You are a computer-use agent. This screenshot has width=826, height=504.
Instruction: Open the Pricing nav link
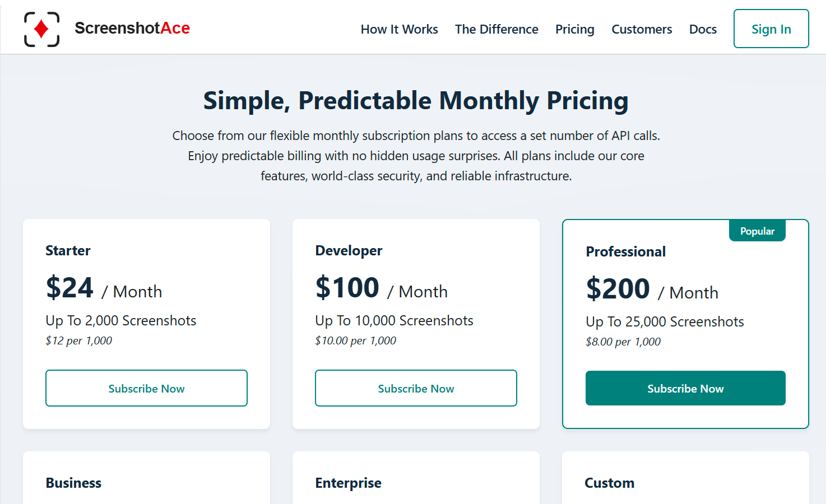(x=574, y=29)
